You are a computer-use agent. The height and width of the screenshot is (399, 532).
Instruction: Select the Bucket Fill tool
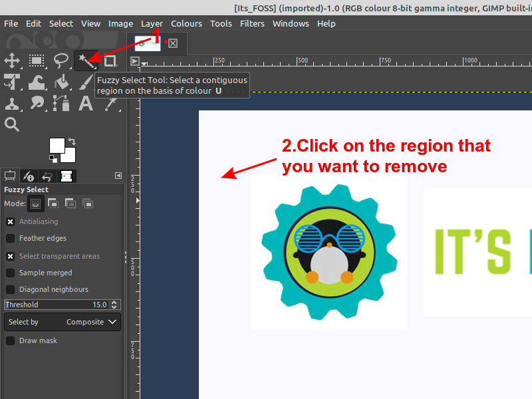tap(61, 82)
